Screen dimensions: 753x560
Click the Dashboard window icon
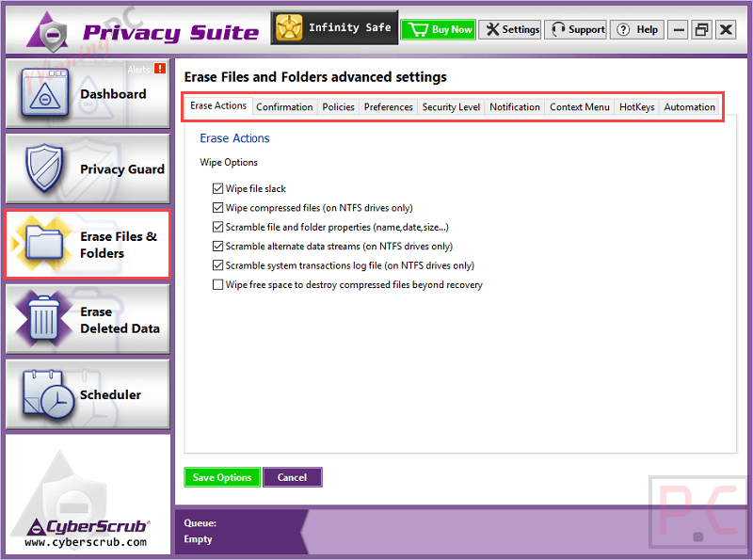(45, 92)
